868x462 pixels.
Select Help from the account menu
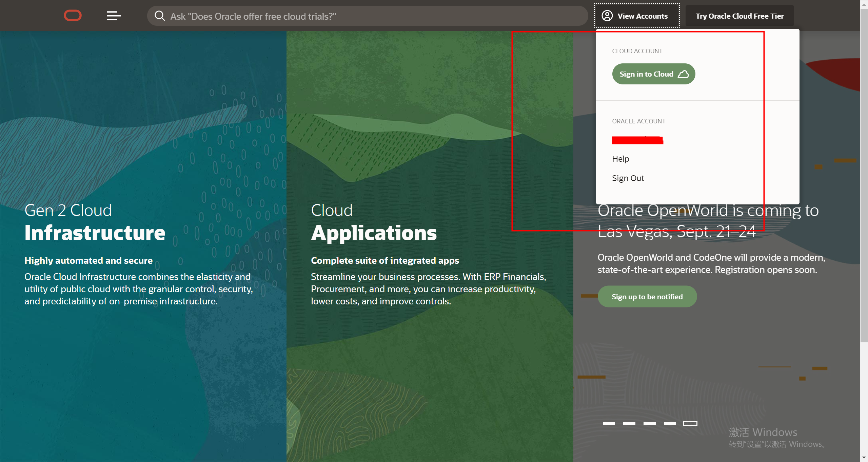pos(620,159)
